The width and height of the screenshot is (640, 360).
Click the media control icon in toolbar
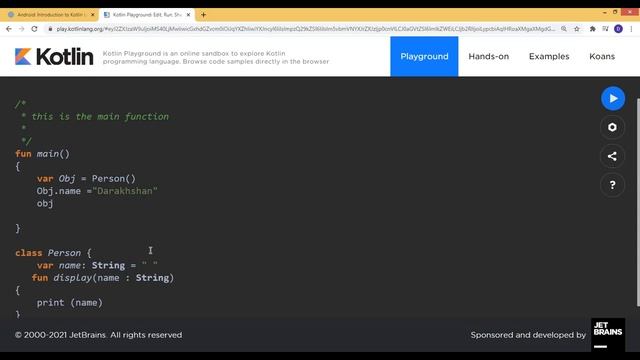pyautogui.click(x=605, y=29)
